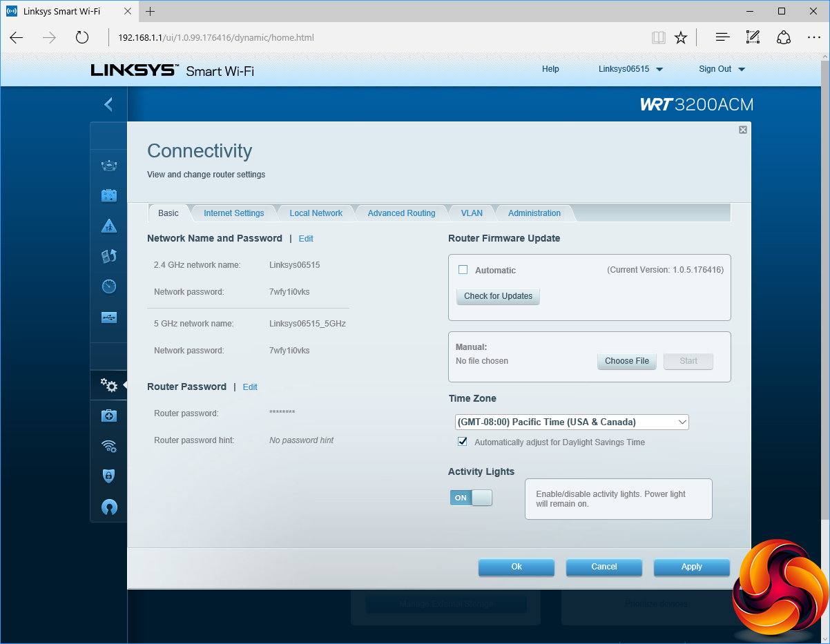Turn off Activity Lights switch
The width and height of the screenshot is (830, 644).
pyautogui.click(x=471, y=498)
